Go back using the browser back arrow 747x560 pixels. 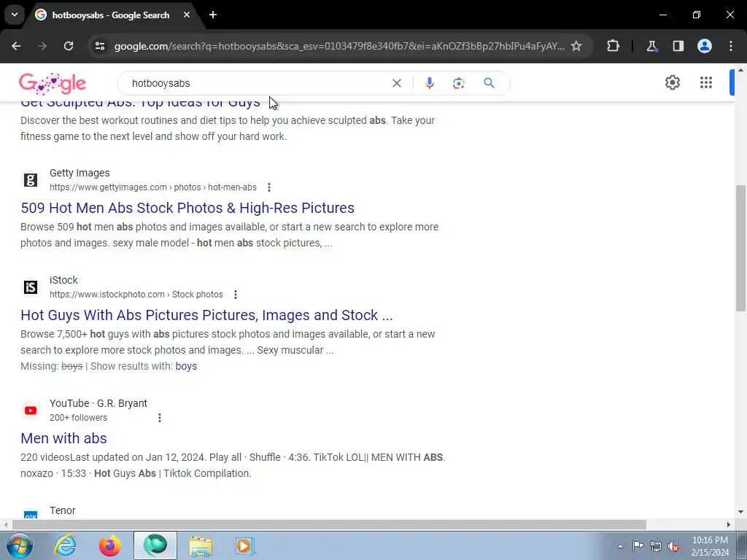point(16,46)
